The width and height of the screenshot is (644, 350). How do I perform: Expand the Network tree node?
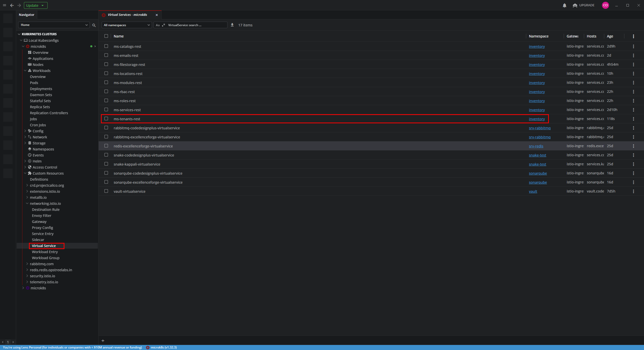click(25, 137)
